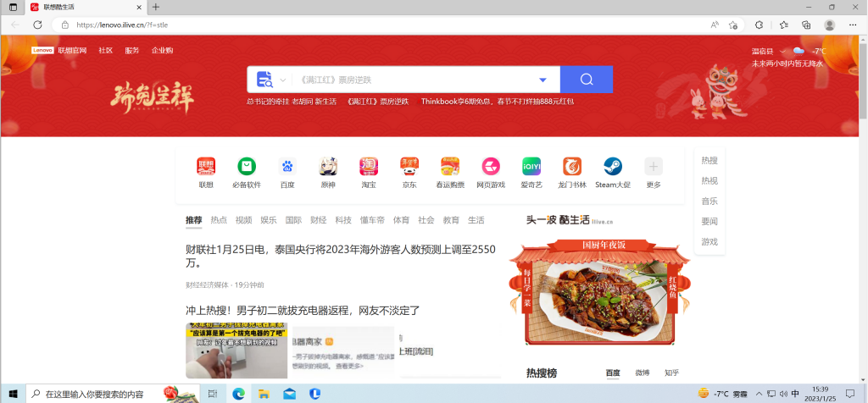Switch to the 推荐 news tab
Image resolution: width=868 pixels, height=403 pixels.
pyautogui.click(x=194, y=220)
